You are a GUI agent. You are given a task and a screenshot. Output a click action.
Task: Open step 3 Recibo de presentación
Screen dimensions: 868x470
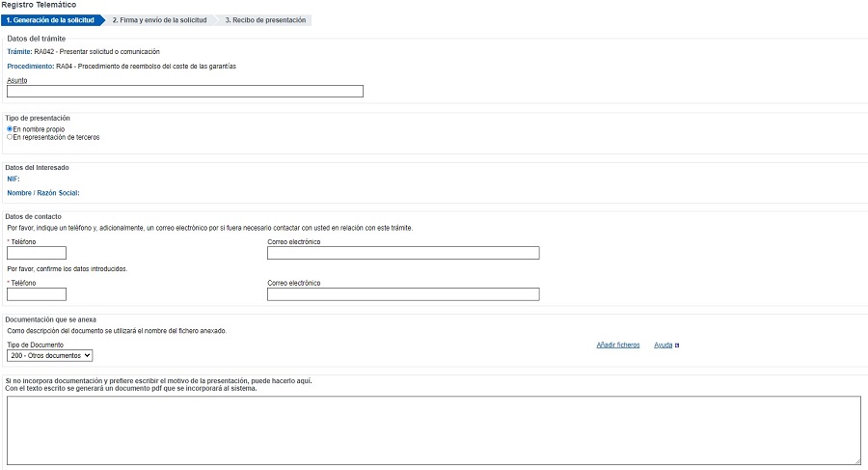click(265, 20)
